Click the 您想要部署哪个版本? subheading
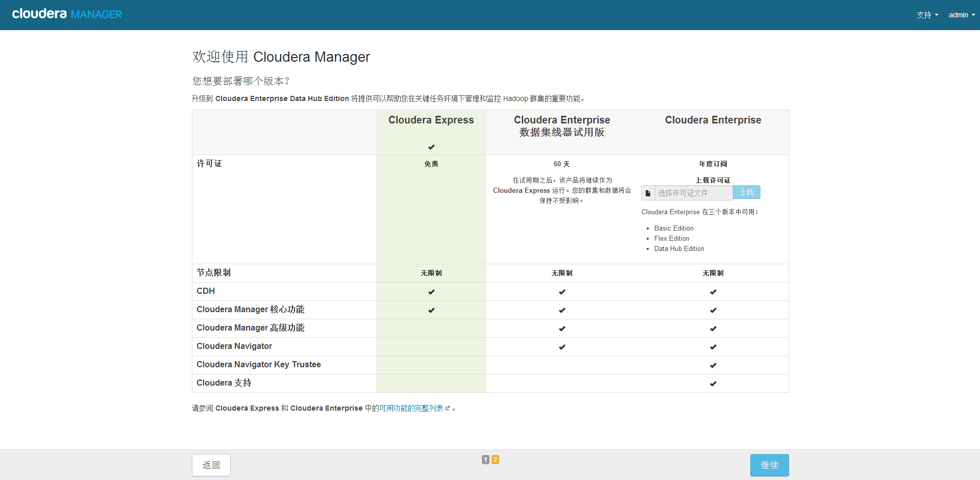980x480 pixels. pyautogui.click(x=241, y=81)
